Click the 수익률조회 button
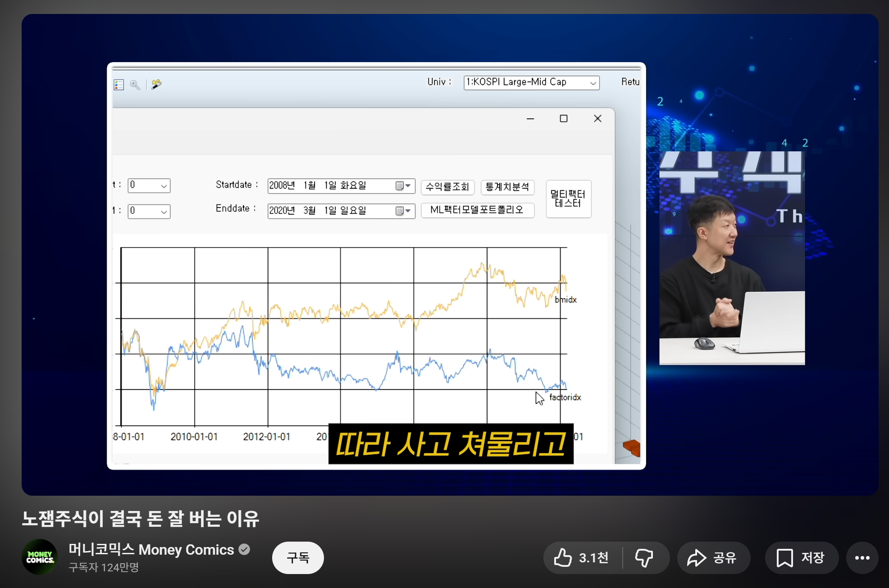Screen dimensions: 889x588 [447, 187]
